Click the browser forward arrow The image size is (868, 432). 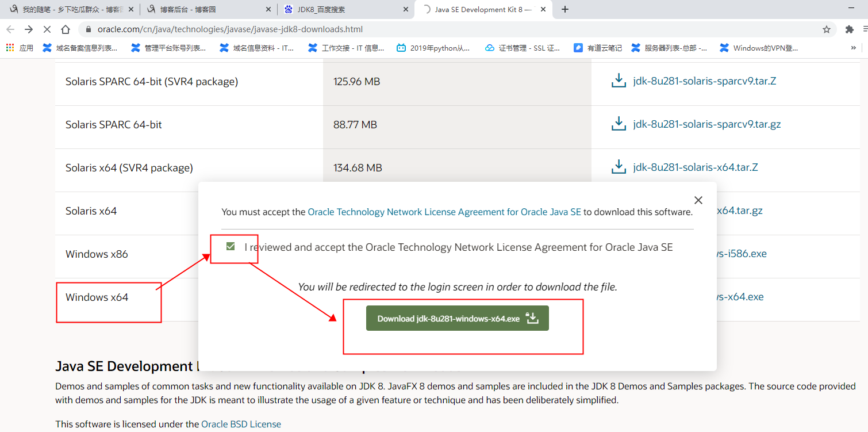click(29, 29)
